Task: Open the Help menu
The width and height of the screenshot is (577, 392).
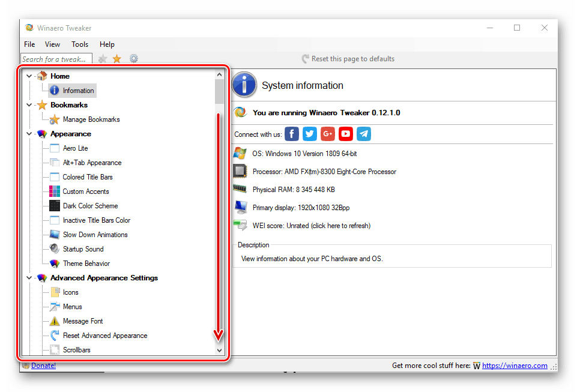Action: click(107, 44)
